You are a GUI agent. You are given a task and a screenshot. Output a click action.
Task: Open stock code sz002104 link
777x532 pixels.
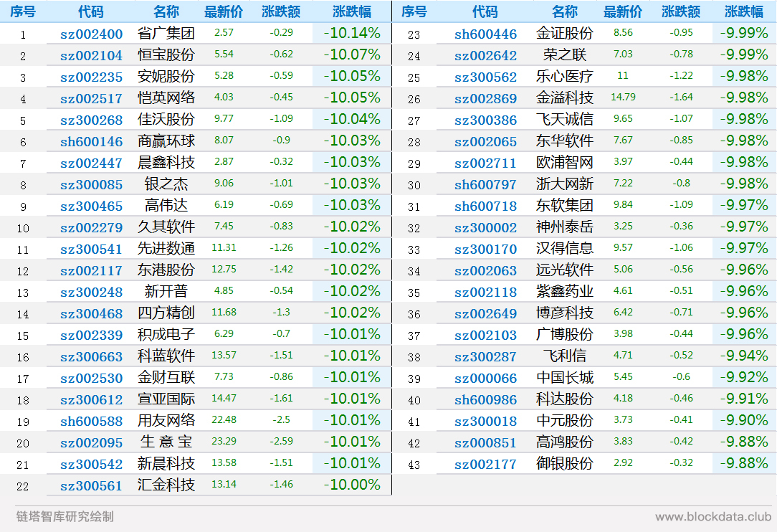[x=91, y=55]
